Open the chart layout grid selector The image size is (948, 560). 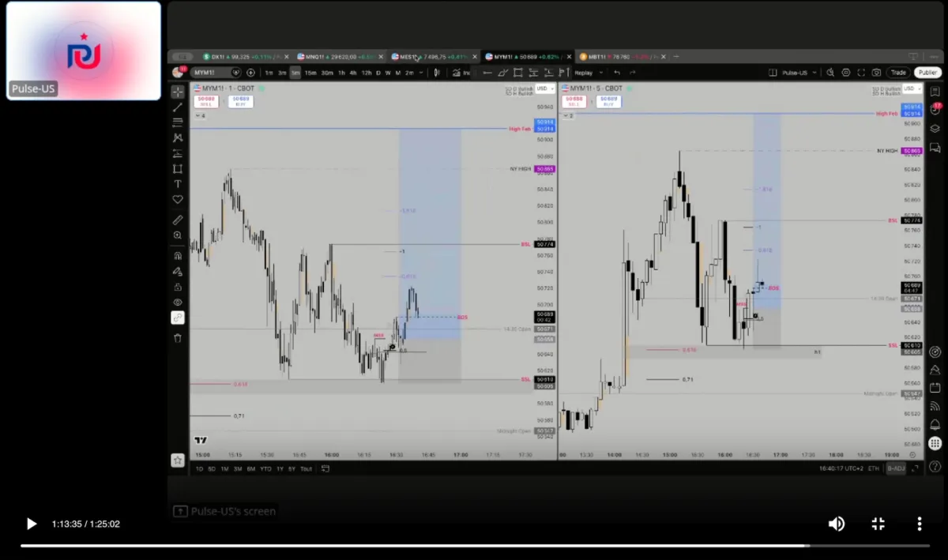click(x=773, y=73)
